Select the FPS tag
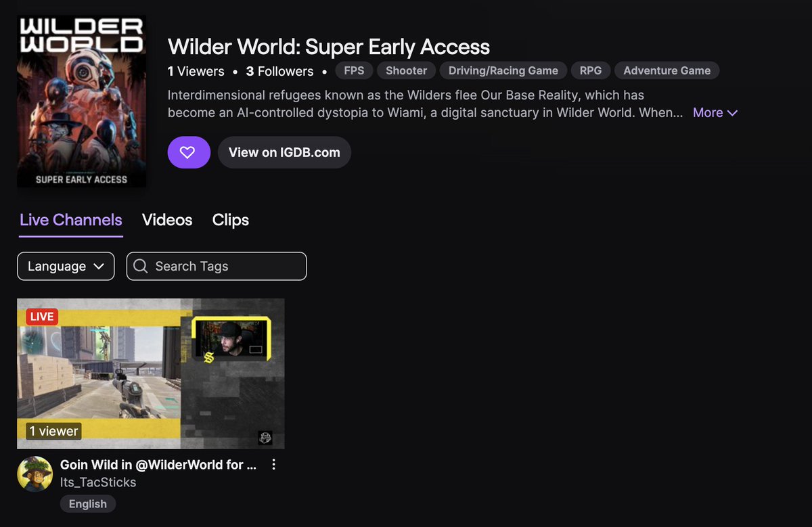 pyautogui.click(x=354, y=70)
